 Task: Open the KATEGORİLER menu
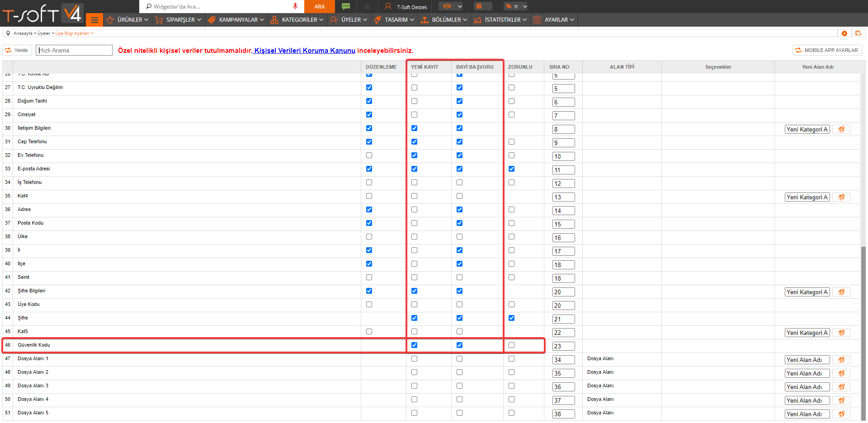coord(297,20)
